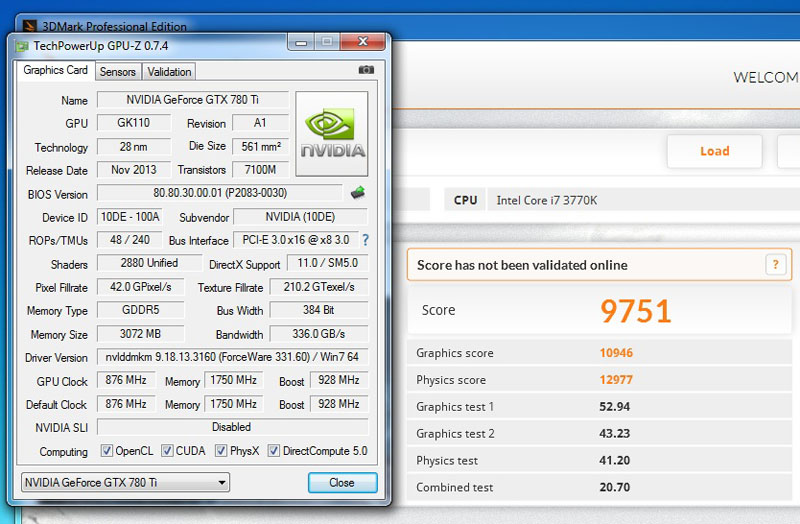
Task: Click the ROPs/TMUs value 48 / 240
Action: (130, 240)
